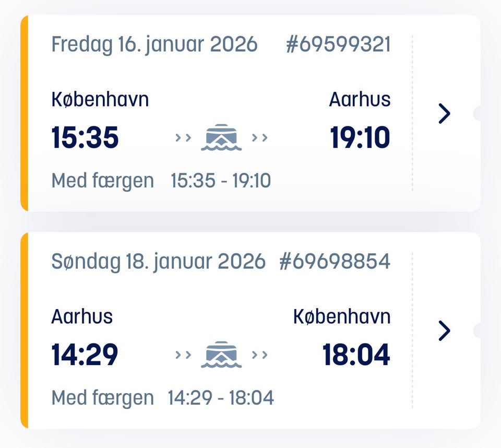Expand the Søndag 18. januar ticket chevron
The height and width of the screenshot is (448, 501).
(x=444, y=331)
